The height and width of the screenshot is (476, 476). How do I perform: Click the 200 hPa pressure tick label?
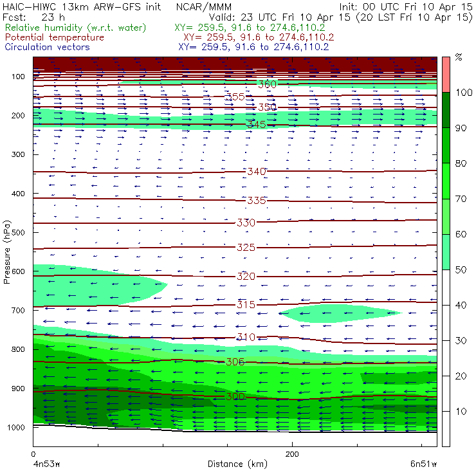(18, 116)
